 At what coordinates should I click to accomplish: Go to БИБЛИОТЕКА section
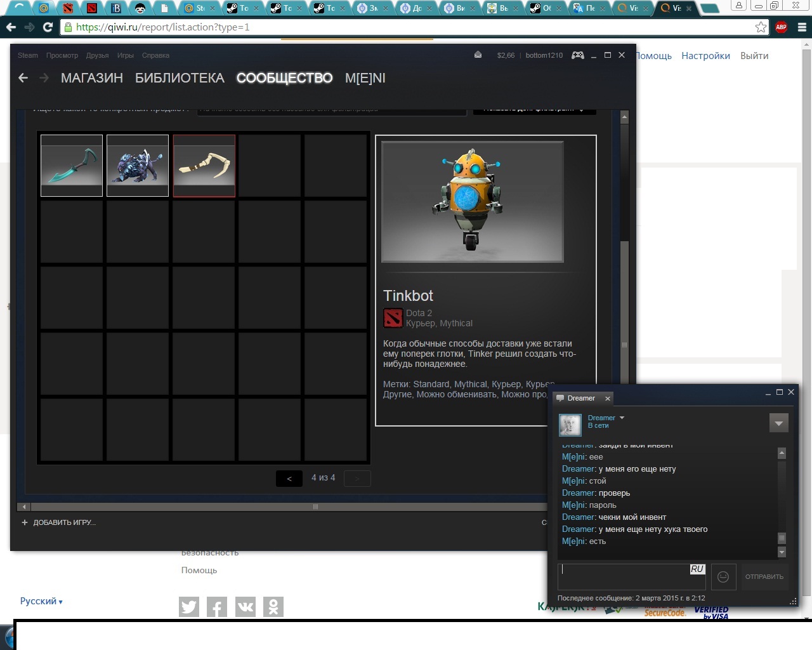click(180, 78)
